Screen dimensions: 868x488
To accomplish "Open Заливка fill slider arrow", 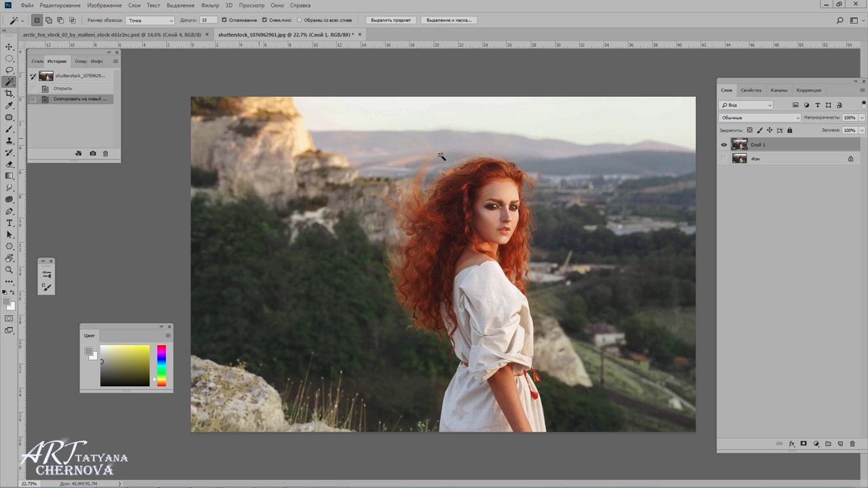I will [862, 130].
